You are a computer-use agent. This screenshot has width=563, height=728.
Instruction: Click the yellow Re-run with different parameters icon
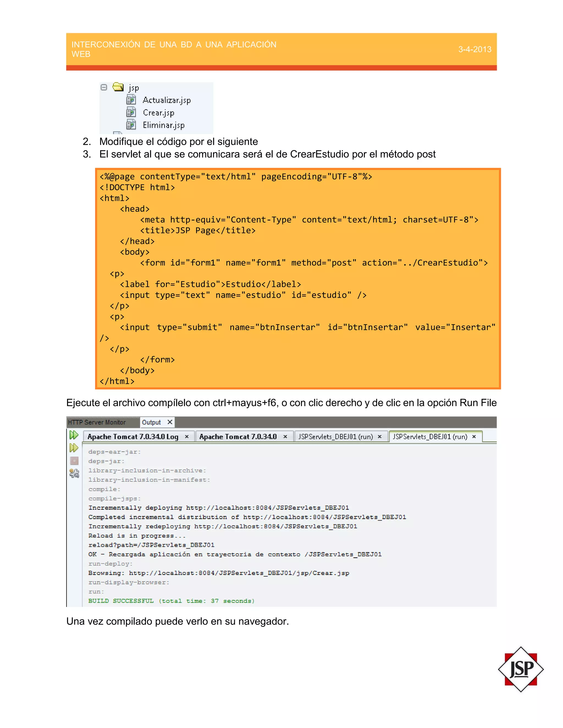[74, 448]
